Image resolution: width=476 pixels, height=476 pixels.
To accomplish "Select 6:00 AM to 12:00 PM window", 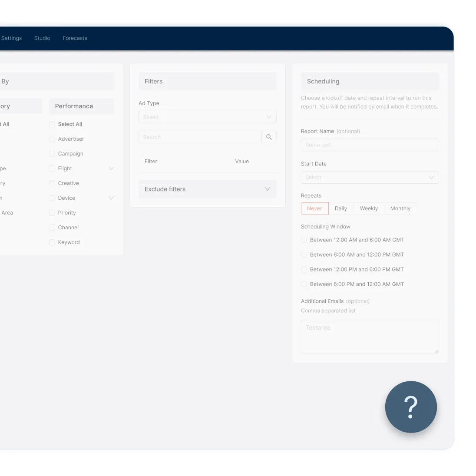I will 304,255.
